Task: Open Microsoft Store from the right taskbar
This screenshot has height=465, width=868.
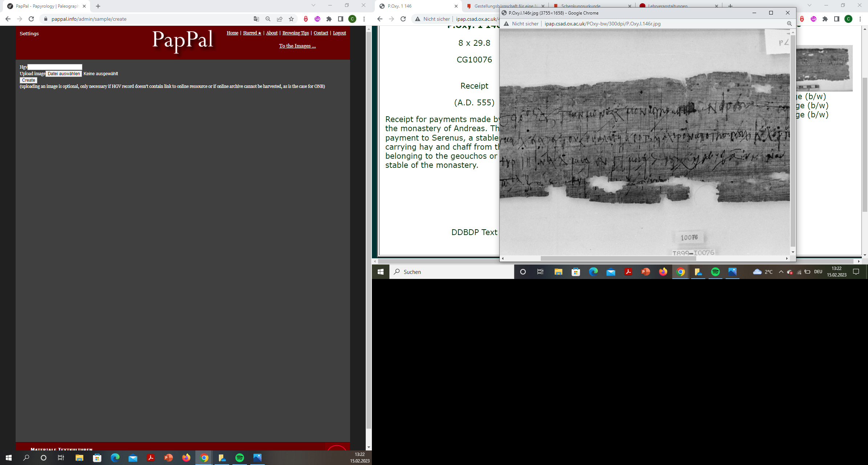Action: 576,272
